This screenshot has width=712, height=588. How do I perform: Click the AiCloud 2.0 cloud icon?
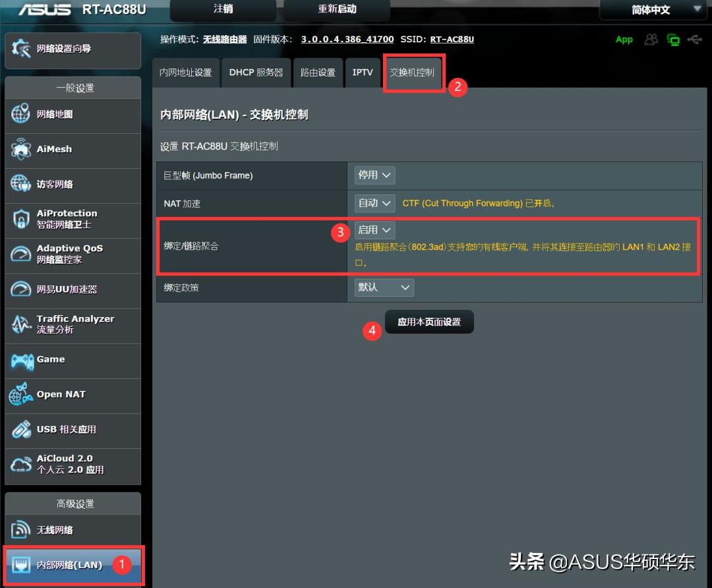(x=21, y=464)
